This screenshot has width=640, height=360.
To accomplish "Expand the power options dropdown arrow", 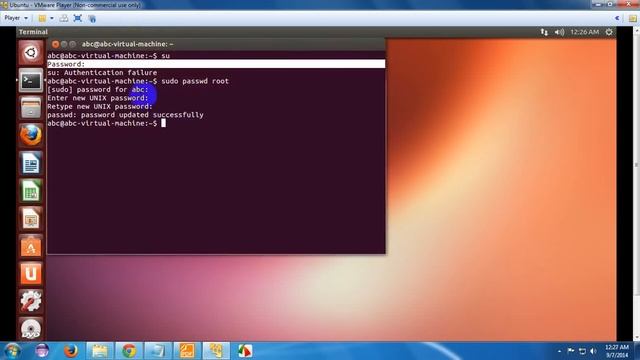I will (52, 18).
